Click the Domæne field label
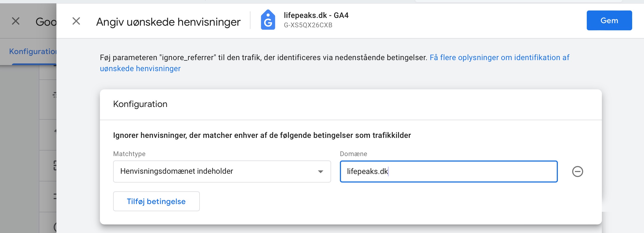Screen dimensions: 644x233 (x=353, y=154)
